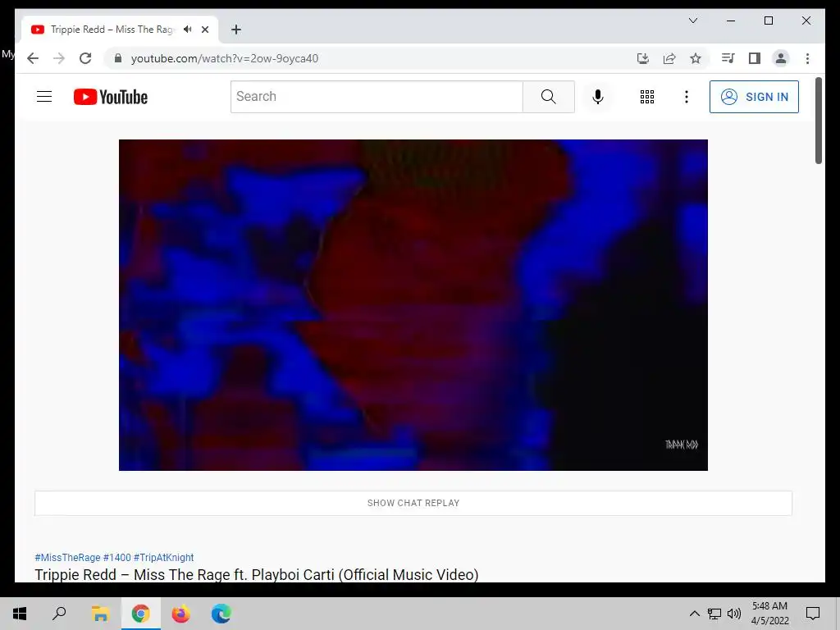
Task: Click SHOW CHAT REPLAY
Action: pyautogui.click(x=413, y=503)
